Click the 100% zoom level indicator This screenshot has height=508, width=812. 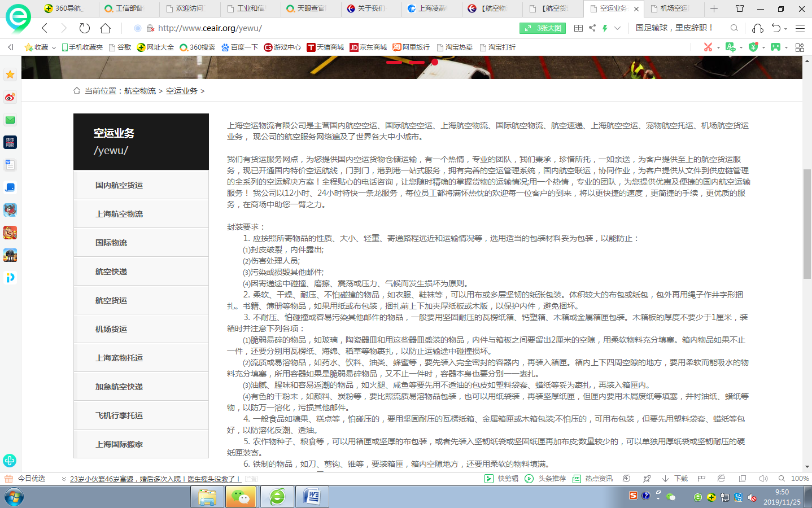point(800,479)
